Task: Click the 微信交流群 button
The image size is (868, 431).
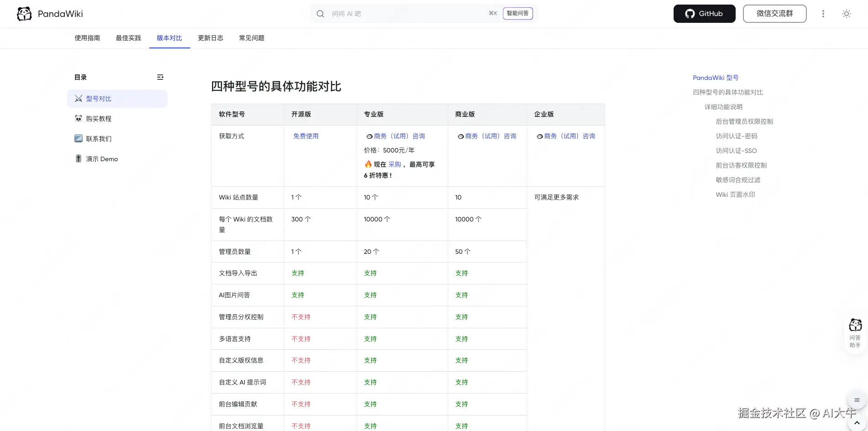Action: pyautogui.click(x=775, y=14)
